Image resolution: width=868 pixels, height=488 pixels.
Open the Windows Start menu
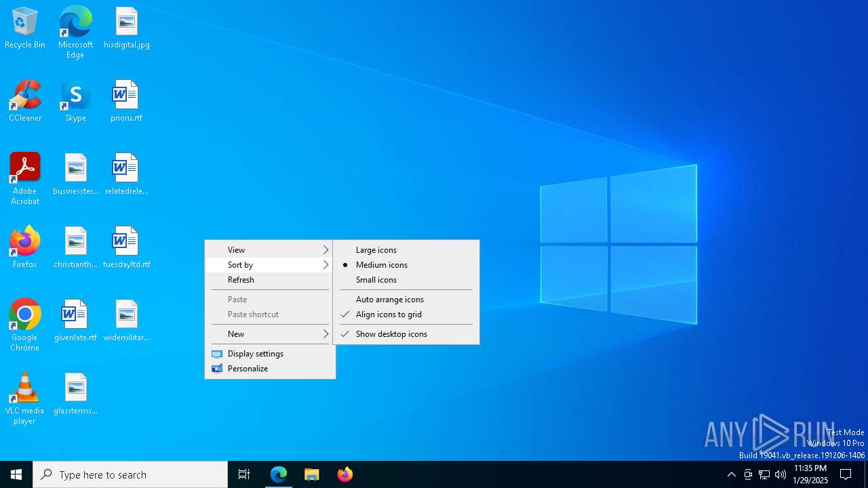[x=16, y=474]
